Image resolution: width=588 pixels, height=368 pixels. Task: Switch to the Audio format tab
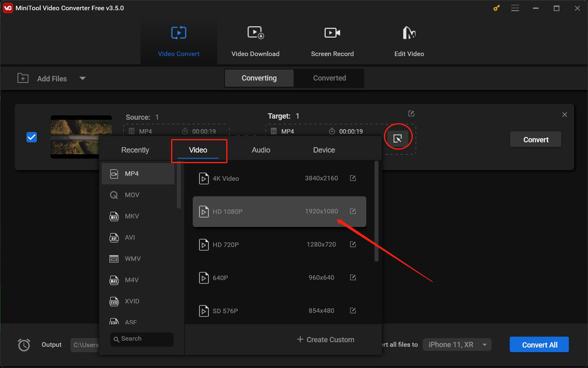(x=261, y=150)
